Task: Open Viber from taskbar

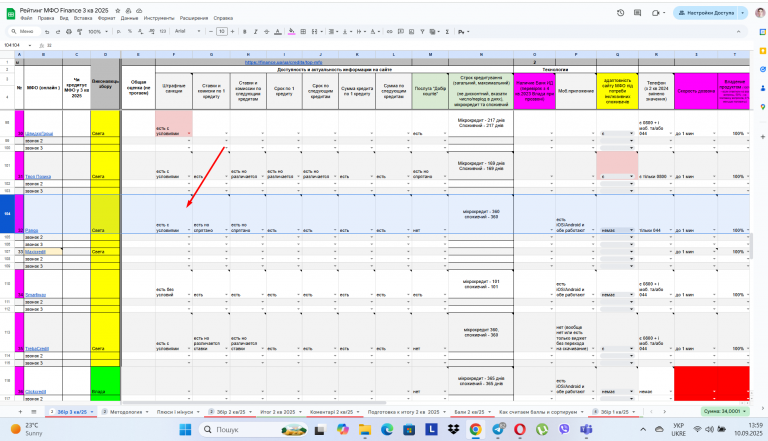Action: coord(564,430)
